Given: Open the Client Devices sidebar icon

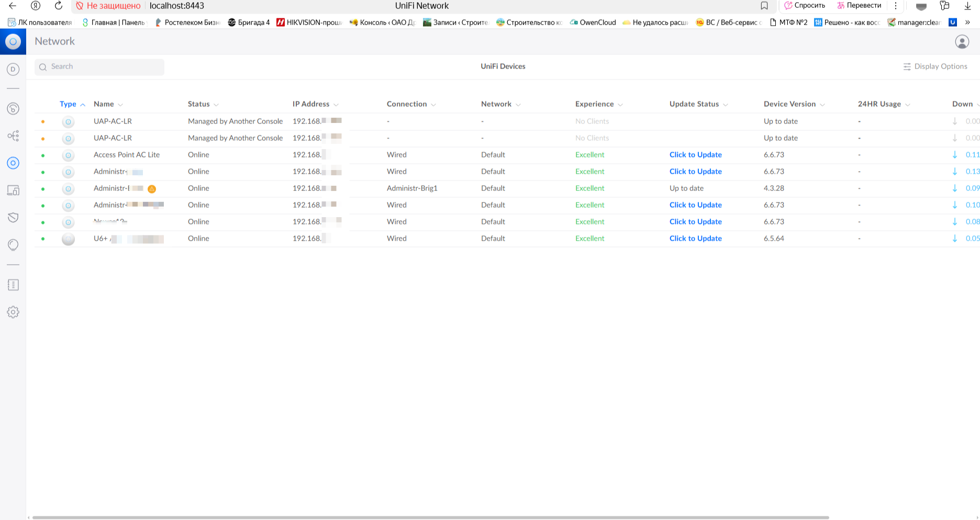Looking at the screenshot, I should [13, 190].
